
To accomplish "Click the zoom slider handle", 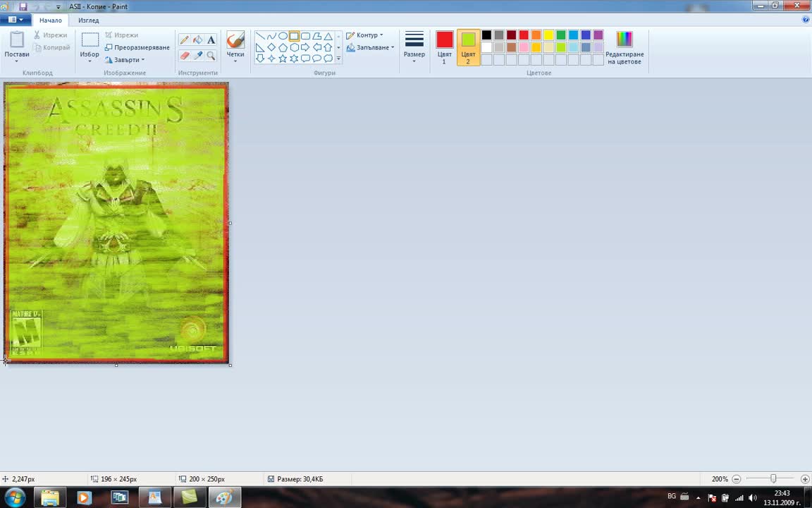I will 773,479.
